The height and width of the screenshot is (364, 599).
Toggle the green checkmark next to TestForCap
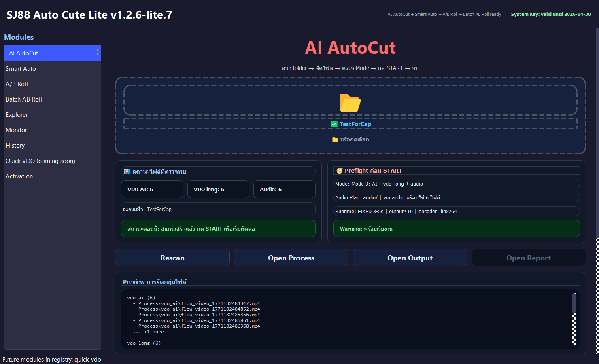click(333, 124)
